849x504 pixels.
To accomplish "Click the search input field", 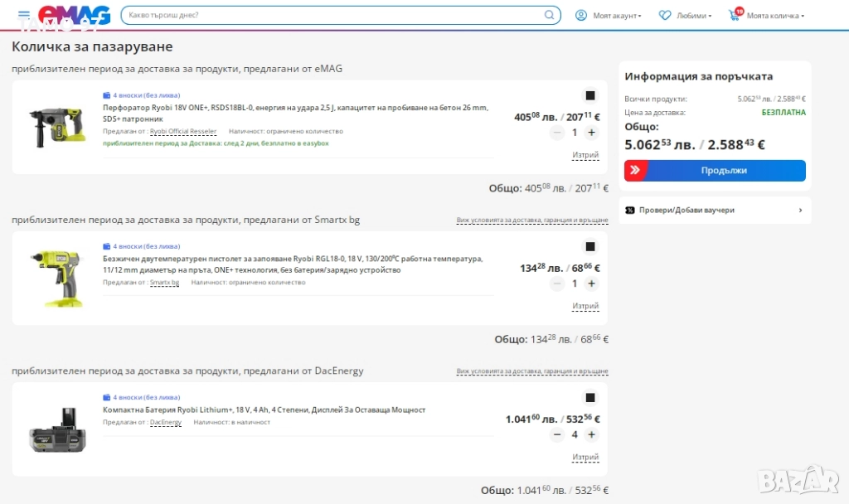I will coord(332,15).
